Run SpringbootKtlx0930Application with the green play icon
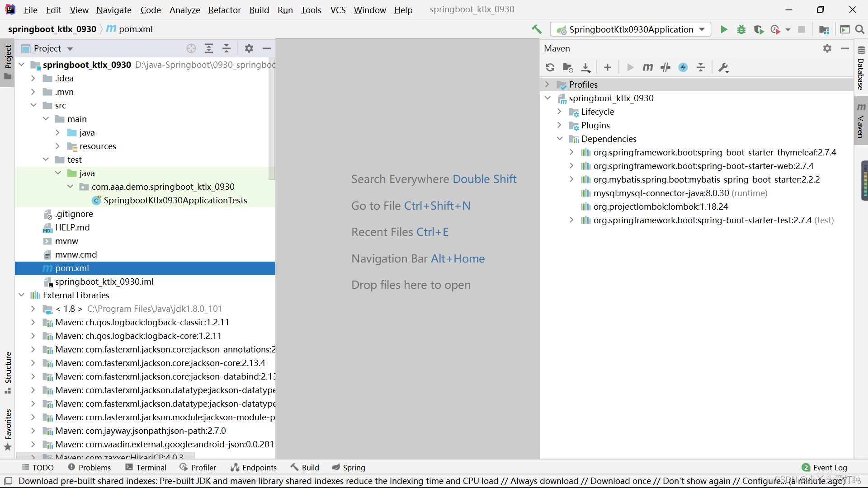Screen dimensions: 868x488 pyautogui.click(x=724, y=29)
